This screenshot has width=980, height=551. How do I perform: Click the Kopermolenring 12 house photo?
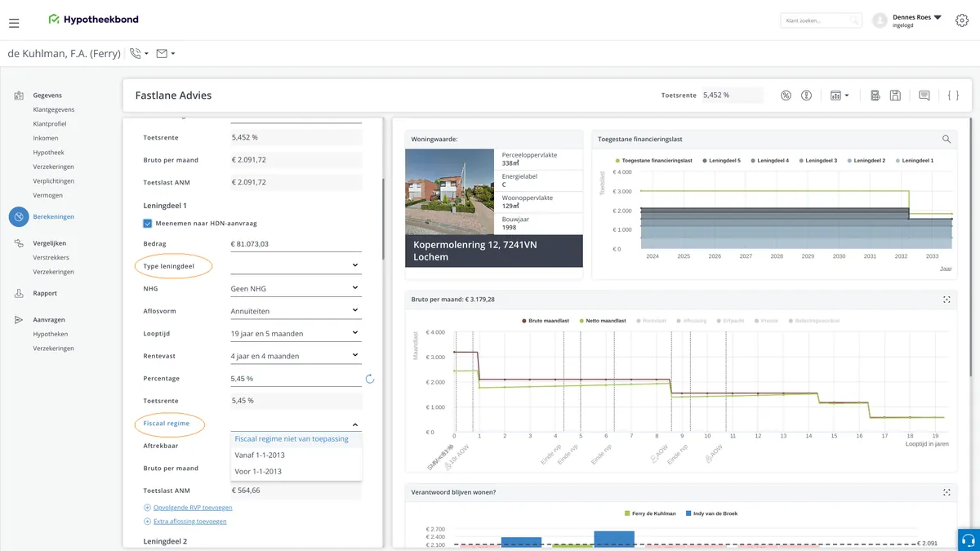click(450, 192)
